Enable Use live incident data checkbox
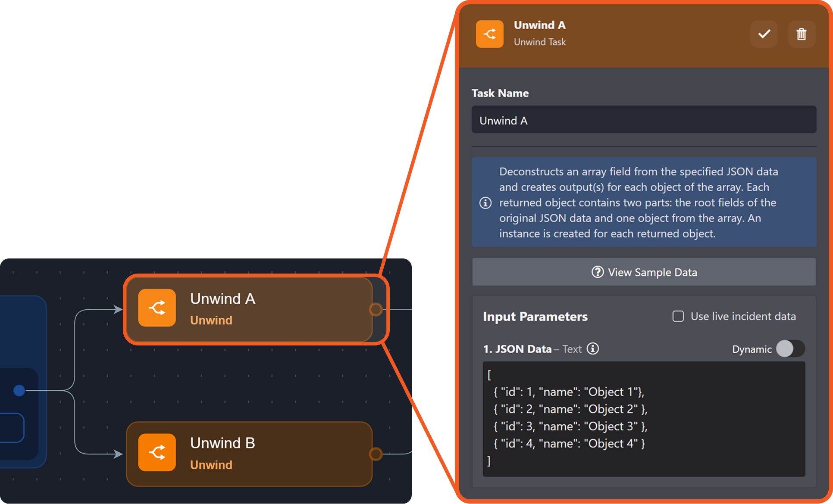Screen dimensions: 833x504 tap(678, 316)
